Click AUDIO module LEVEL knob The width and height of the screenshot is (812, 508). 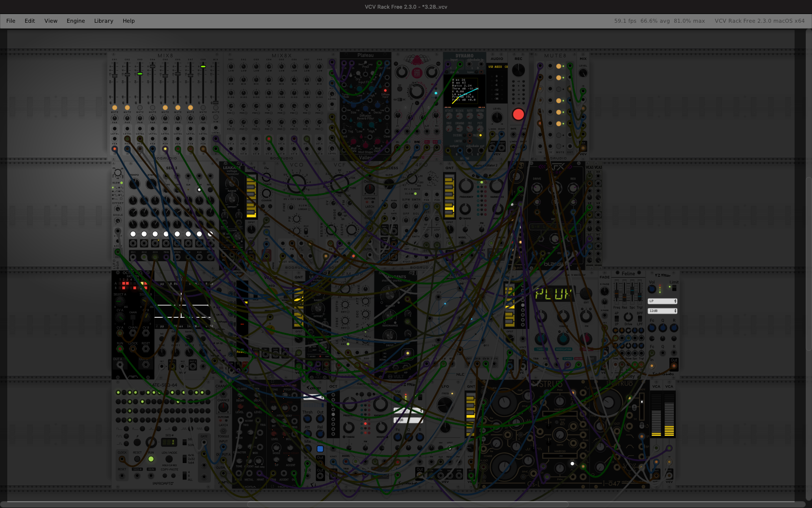pos(497,118)
